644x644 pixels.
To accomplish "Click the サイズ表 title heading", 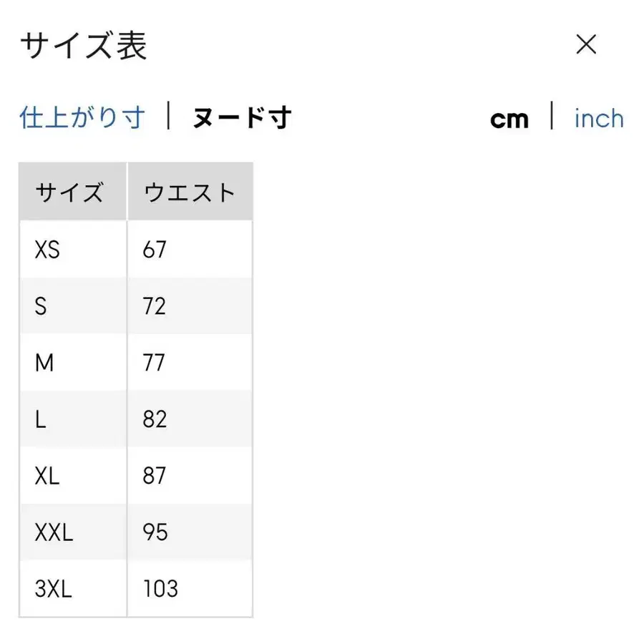I will pyautogui.click(x=82, y=45).
